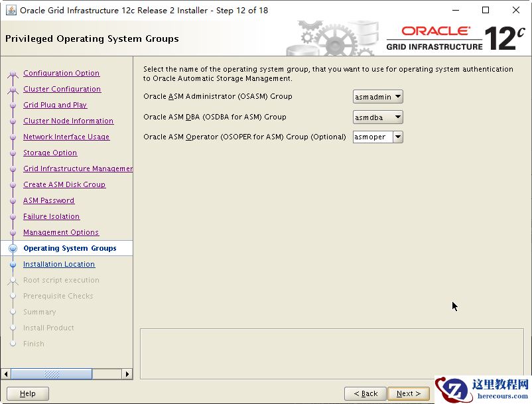532x404 pixels.
Task: Click the Grid Plug and Play bullet icon
Action: click(13, 105)
